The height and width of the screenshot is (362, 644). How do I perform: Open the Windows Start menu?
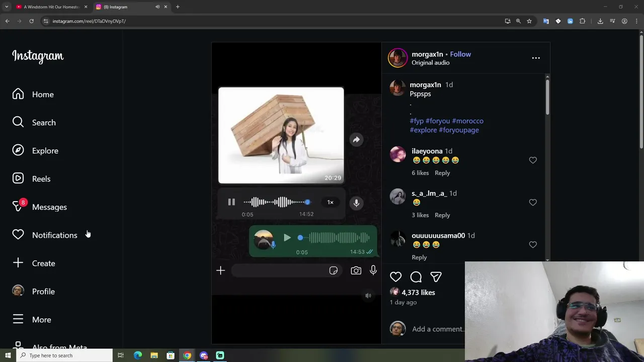[8, 355]
